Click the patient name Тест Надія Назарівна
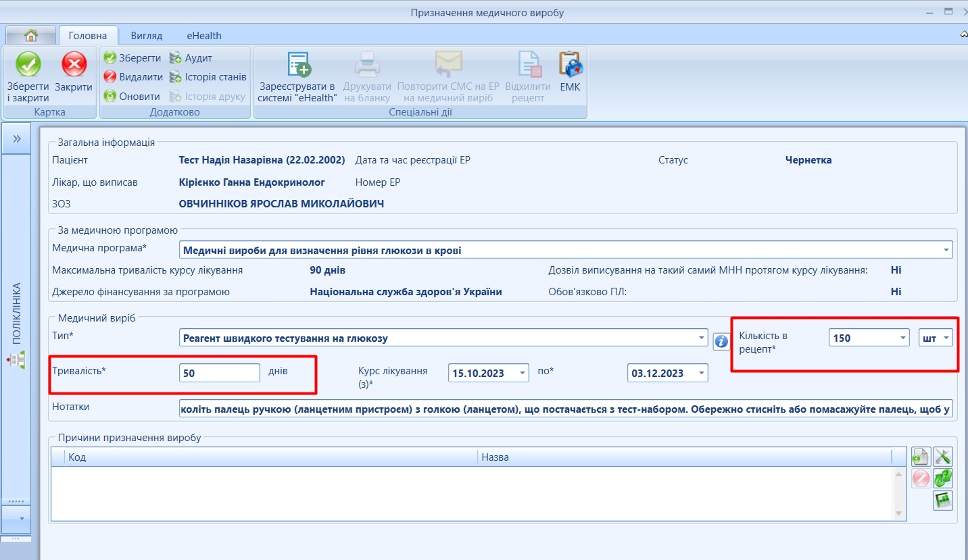This screenshot has width=968, height=560. (262, 160)
